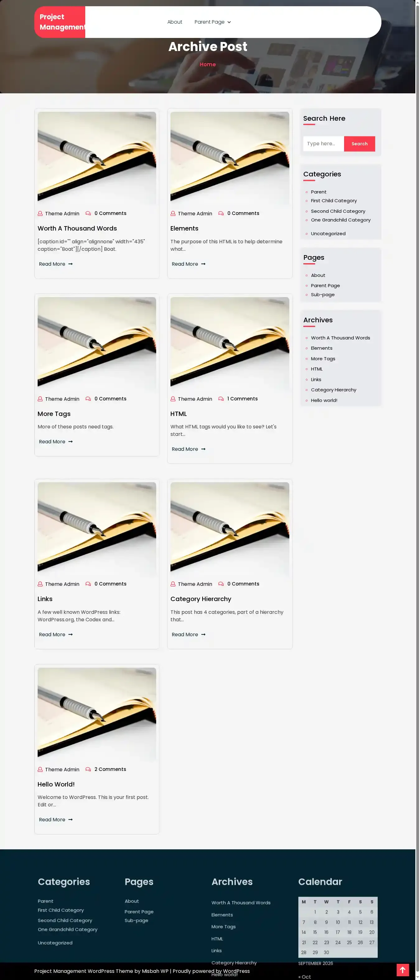This screenshot has height=980, width=420.
Task: Click the comments icon on the HTML post
Action: coord(221,399)
